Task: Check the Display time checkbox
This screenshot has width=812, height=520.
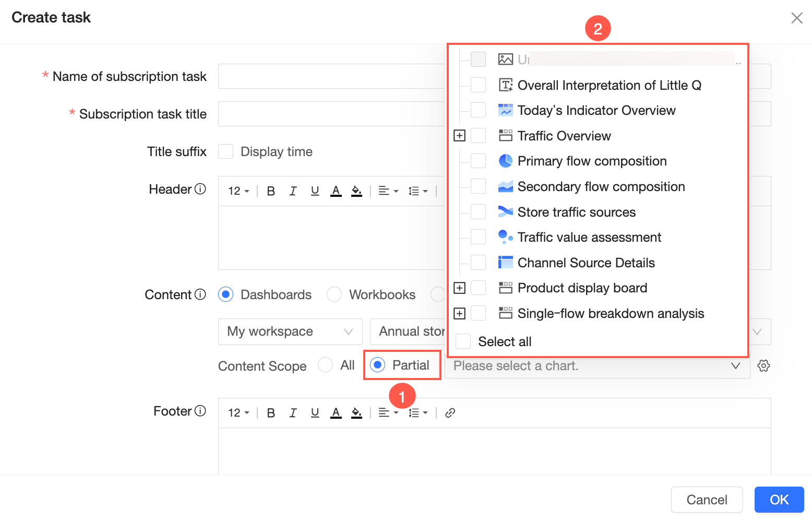Action: (x=225, y=151)
